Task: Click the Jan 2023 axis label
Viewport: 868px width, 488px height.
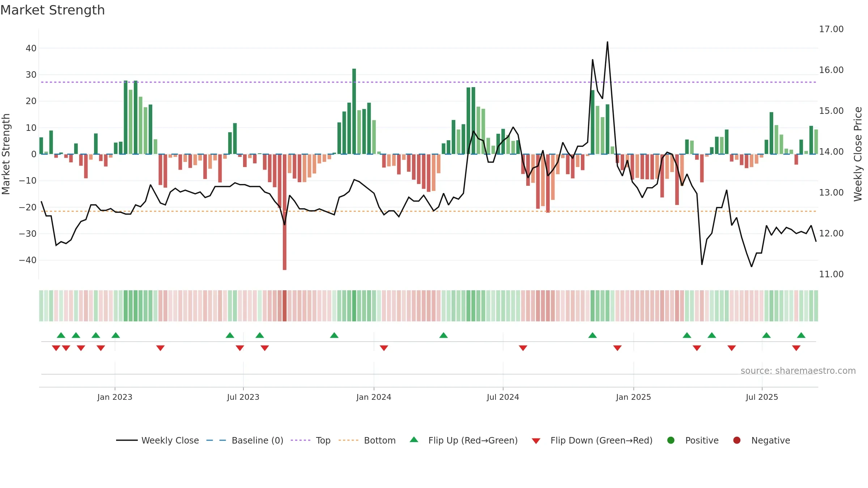Action: (x=115, y=397)
